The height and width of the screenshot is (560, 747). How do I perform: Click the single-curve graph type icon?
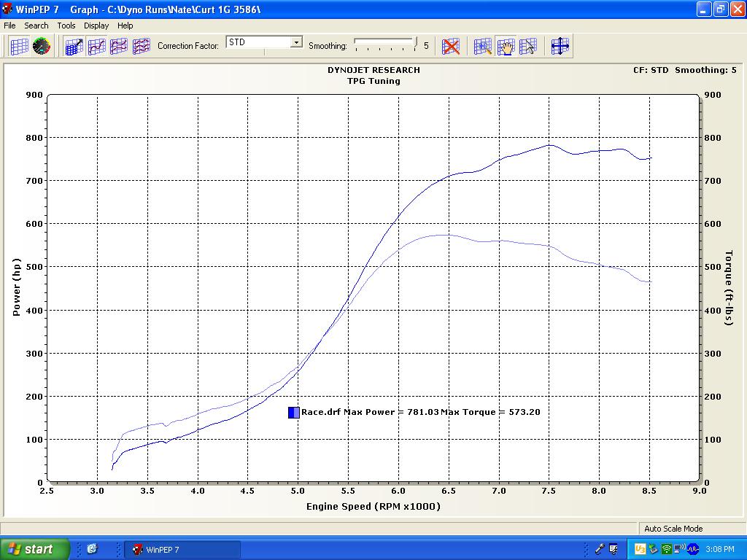[96, 46]
